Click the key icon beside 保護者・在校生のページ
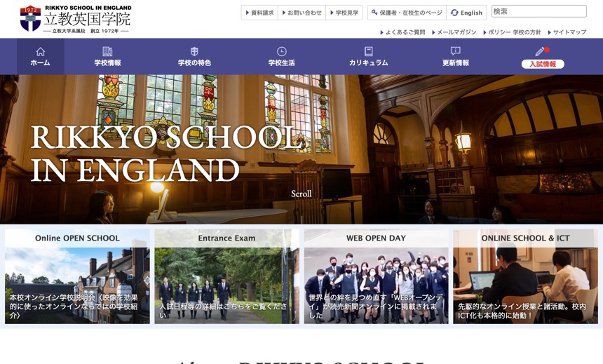 (x=374, y=13)
